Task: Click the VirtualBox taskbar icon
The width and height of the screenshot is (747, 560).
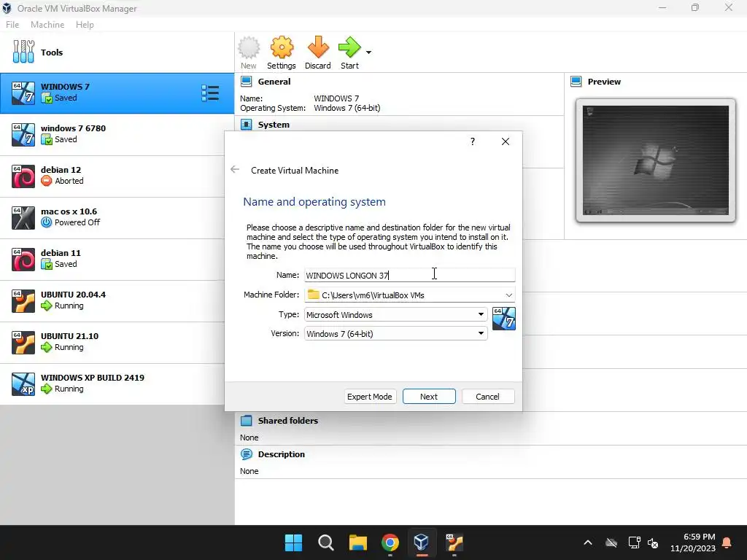Action: (422, 542)
